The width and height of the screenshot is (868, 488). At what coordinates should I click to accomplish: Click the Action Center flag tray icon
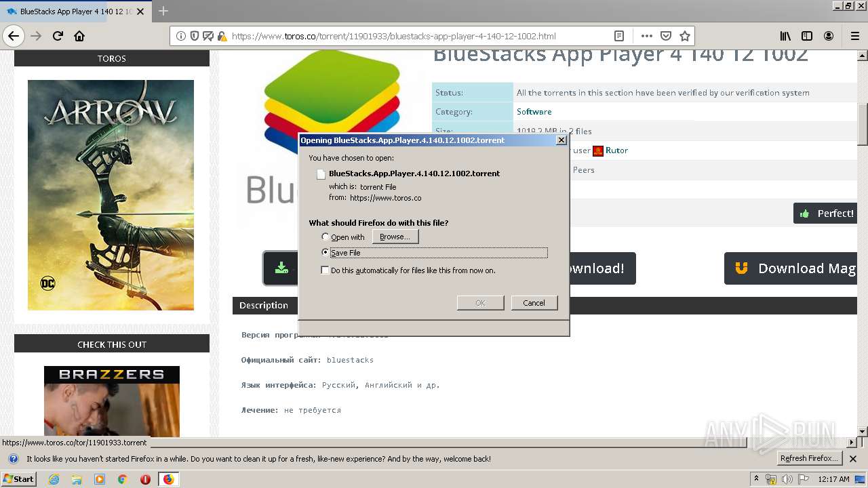click(x=804, y=479)
